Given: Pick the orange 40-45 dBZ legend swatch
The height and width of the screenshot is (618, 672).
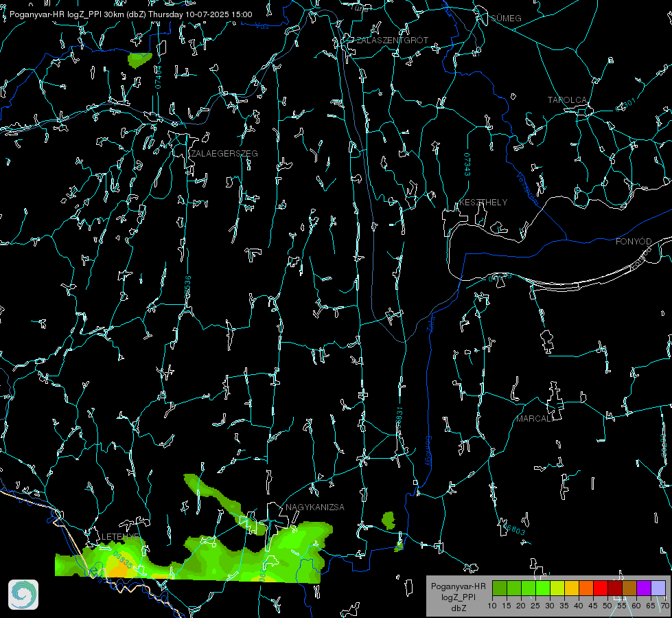Looking at the screenshot, I should coord(586,588).
